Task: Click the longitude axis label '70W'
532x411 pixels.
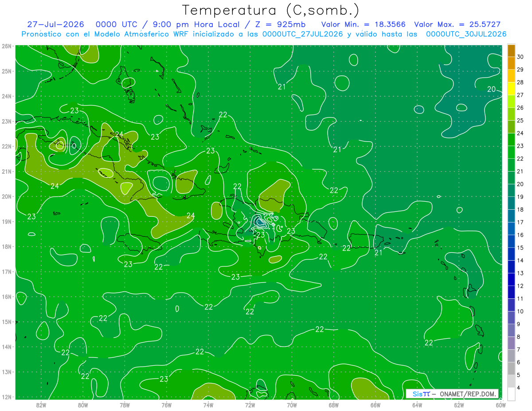Action: [x=292, y=404]
